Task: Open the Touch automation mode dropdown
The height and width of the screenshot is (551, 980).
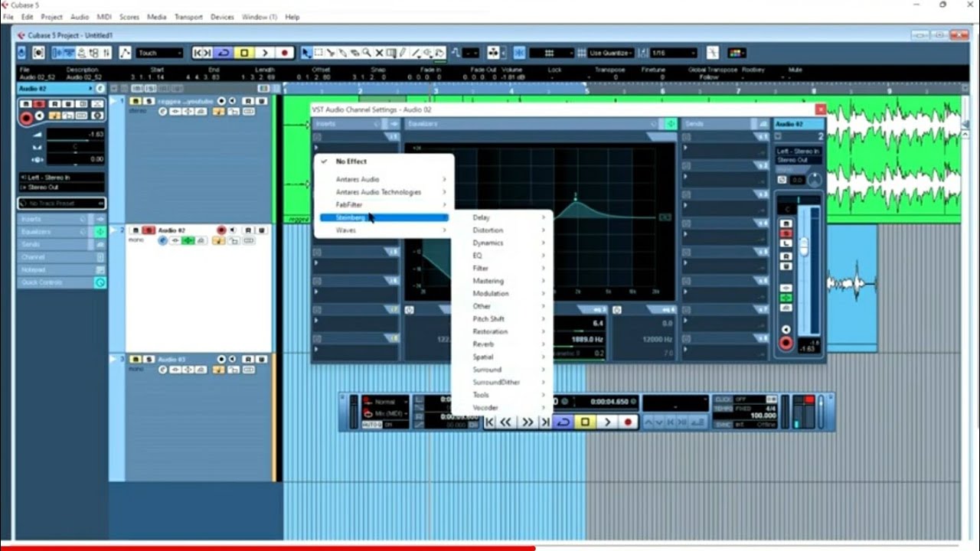Action: pyautogui.click(x=160, y=53)
